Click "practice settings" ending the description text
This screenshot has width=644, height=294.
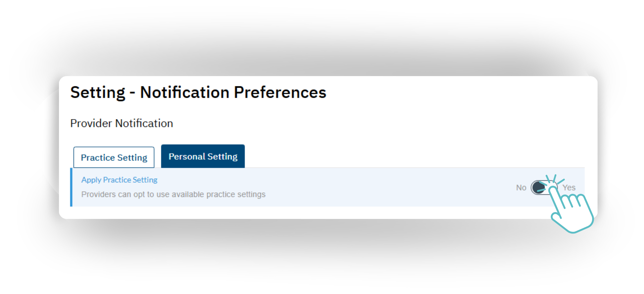236,194
